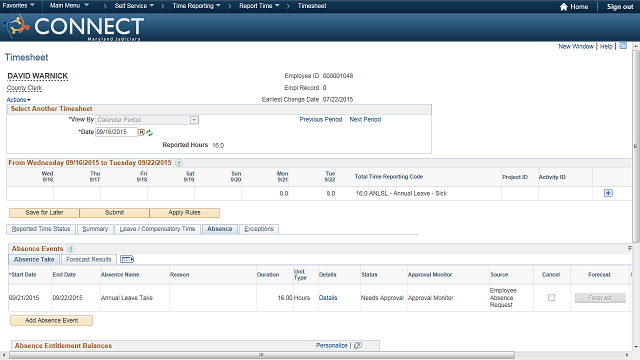This screenshot has width=640, height=360.
Task: Switch to the Forecast Results sub-tab
Action: (x=89, y=259)
